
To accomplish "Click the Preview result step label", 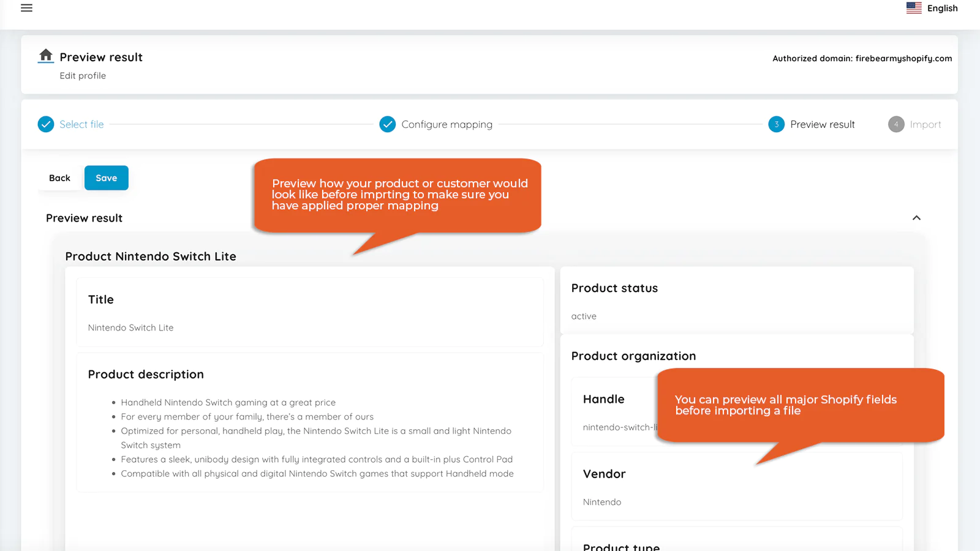I will point(822,124).
